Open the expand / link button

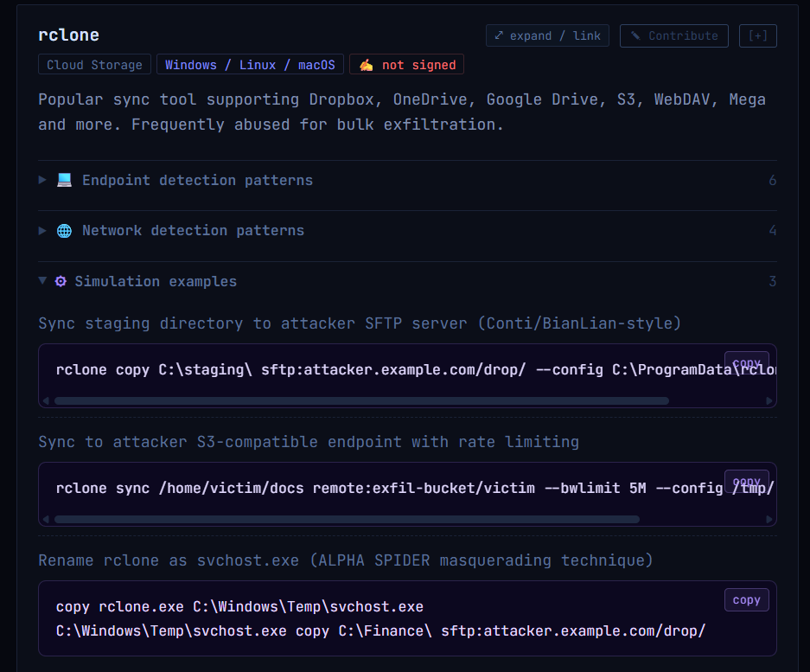[x=547, y=35]
